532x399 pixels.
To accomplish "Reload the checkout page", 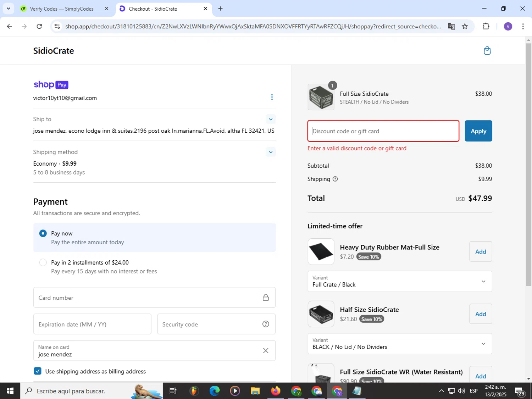I will click(x=39, y=26).
